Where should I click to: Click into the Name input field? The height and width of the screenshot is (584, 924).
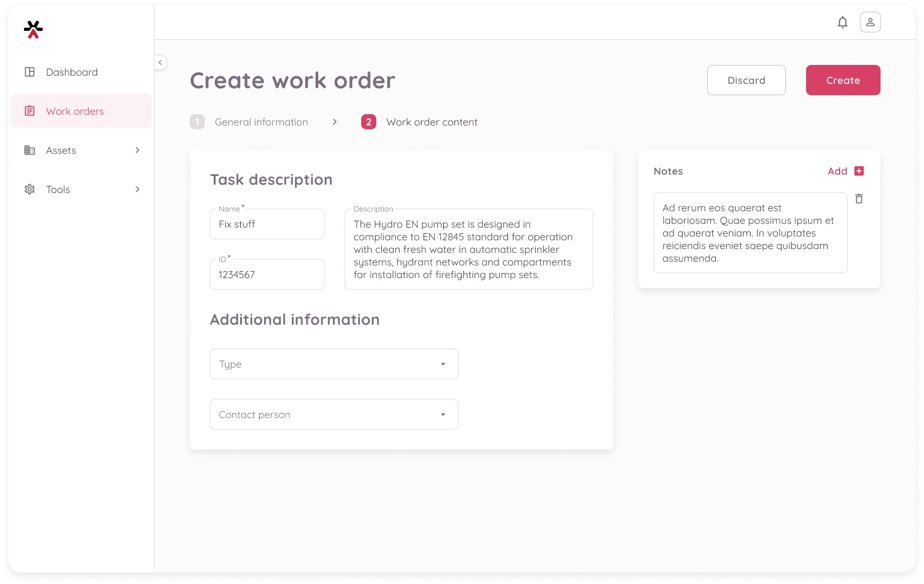click(x=267, y=225)
